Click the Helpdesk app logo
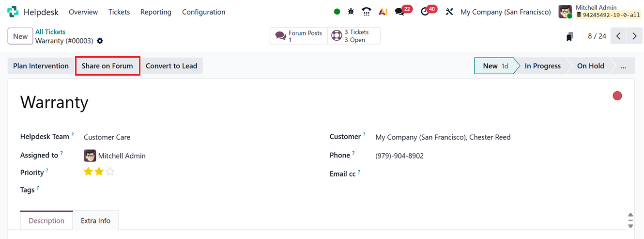Image resolution: width=644 pixels, height=239 pixels. click(x=13, y=12)
